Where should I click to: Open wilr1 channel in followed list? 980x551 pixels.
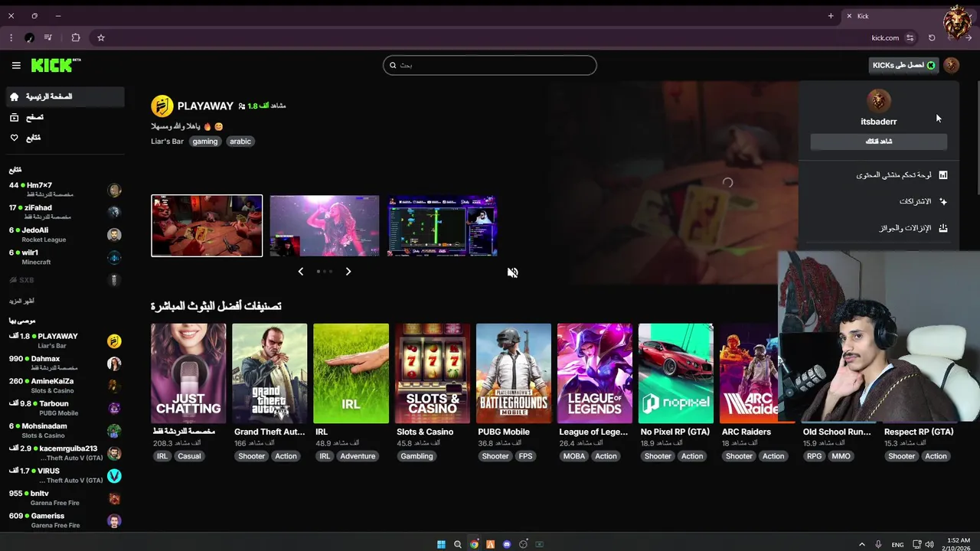point(65,257)
